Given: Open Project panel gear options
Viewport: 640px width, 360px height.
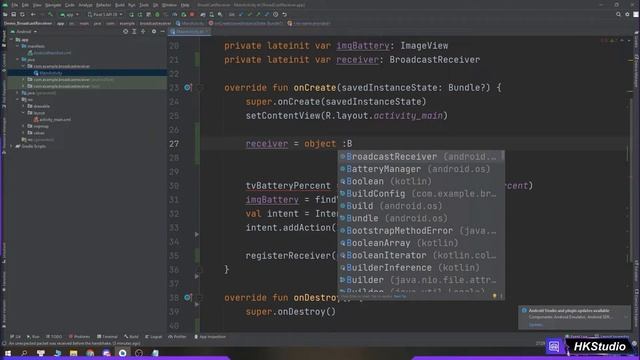Looking at the screenshot, I should pos(154,31).
